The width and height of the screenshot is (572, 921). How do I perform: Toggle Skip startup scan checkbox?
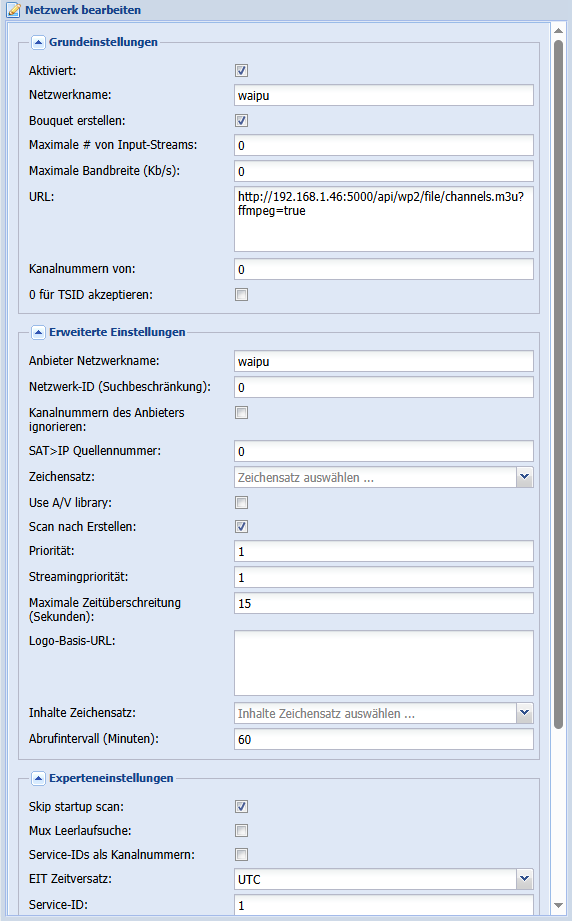click(241, 806)
